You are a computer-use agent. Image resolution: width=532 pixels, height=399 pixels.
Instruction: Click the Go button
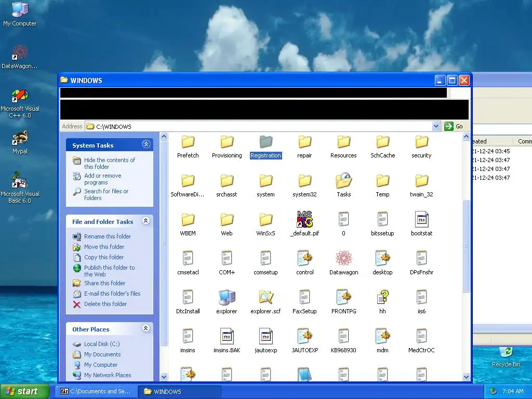point(454,126)
